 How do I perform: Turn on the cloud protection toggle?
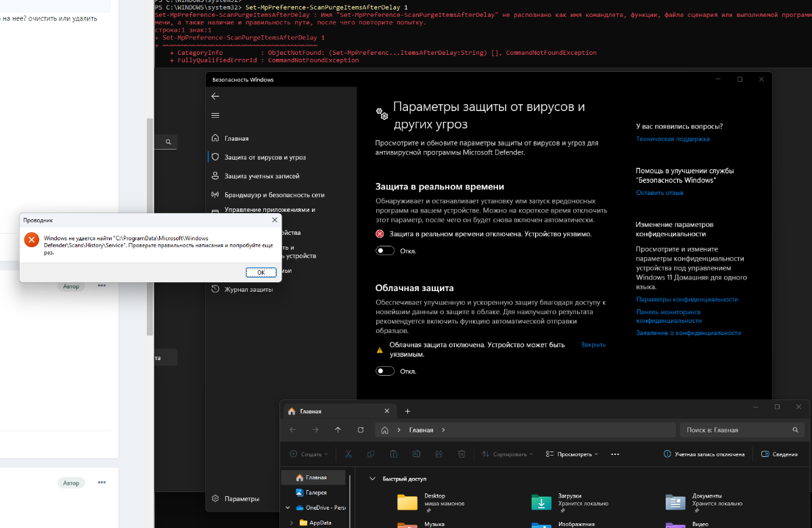click(386, 371)
